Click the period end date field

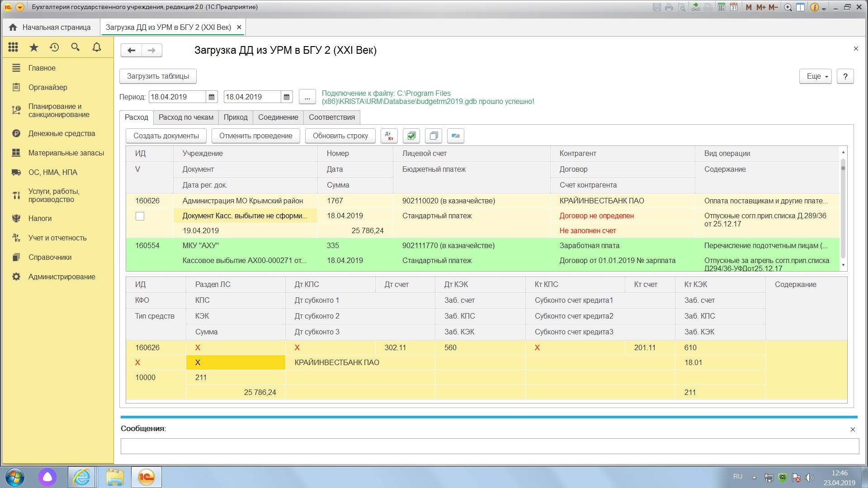252,97
